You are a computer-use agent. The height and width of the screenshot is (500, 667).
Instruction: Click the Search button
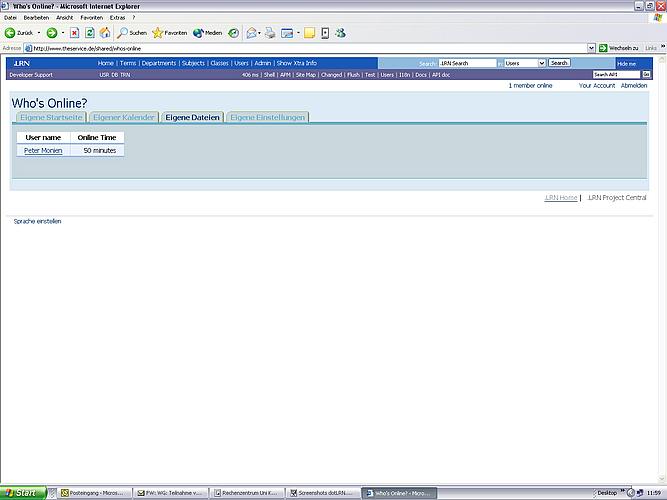[559, 63]
